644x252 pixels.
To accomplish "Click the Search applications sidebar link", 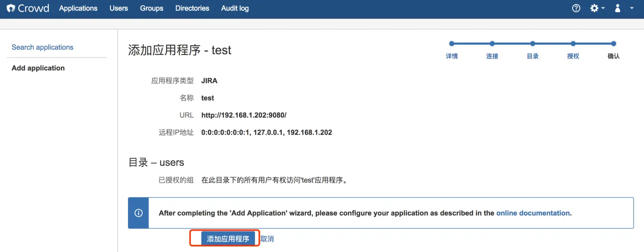I will 43,47.
